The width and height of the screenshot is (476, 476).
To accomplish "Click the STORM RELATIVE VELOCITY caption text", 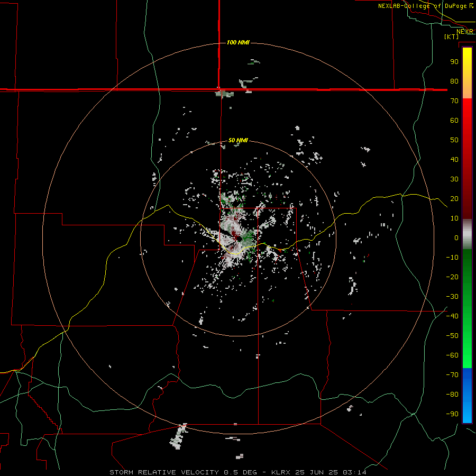I will [164, 472].
